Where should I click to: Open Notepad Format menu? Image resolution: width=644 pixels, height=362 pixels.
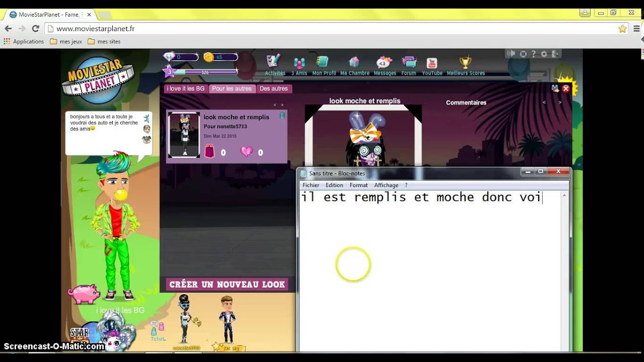click(x=359, y=185)
